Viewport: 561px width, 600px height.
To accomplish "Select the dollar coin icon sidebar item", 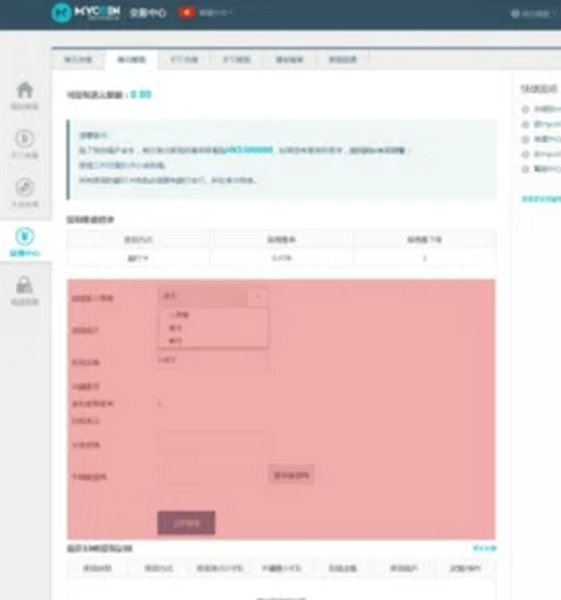I will tap(25, 139).
